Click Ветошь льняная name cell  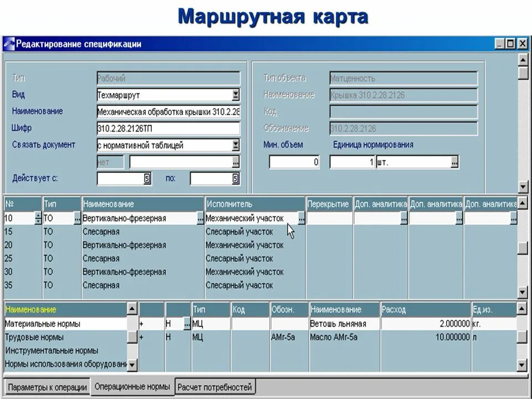coord(344,324)
